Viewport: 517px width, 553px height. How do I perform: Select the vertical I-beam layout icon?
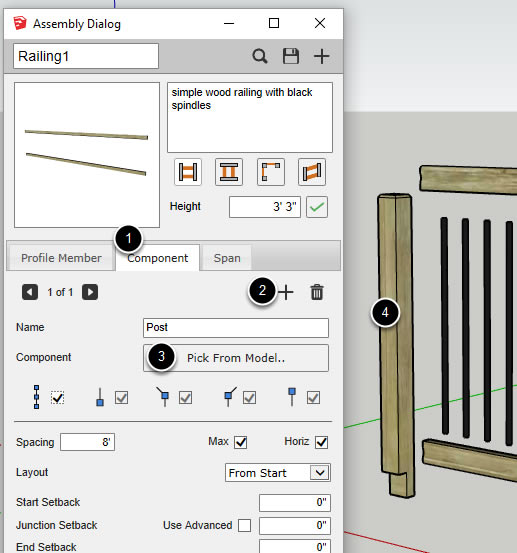tap(229, 172)
